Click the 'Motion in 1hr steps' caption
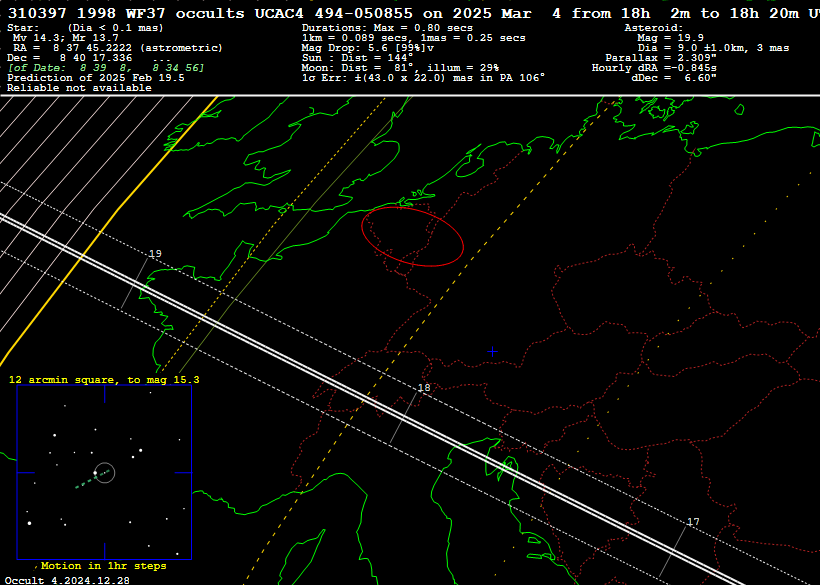Image resolution: width=820 pixels, height=585 pixels. pos(104,566)
